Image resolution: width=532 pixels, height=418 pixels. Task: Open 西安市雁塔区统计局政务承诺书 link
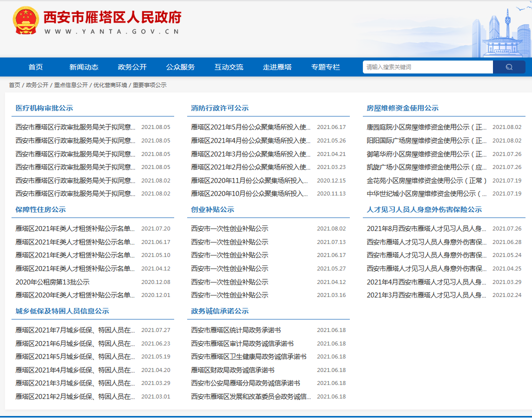(236, 330)
